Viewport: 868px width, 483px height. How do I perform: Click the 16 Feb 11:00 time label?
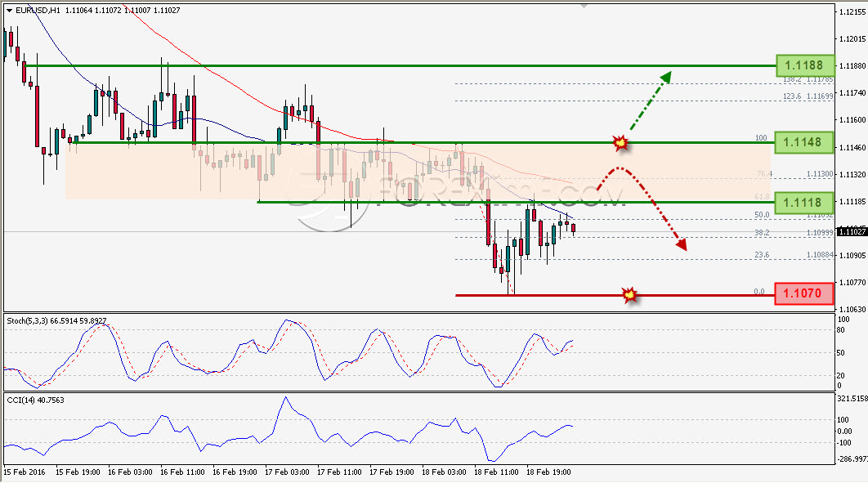pos(183,472)
